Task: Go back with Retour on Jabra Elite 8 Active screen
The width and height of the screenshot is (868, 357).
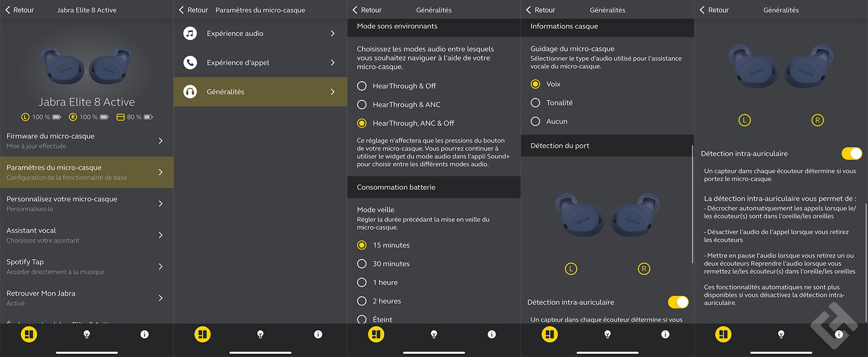Action: 20,10
